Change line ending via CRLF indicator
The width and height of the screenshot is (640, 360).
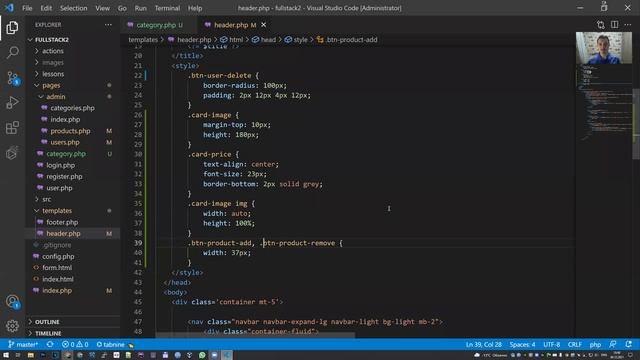(x=574, y=344)
